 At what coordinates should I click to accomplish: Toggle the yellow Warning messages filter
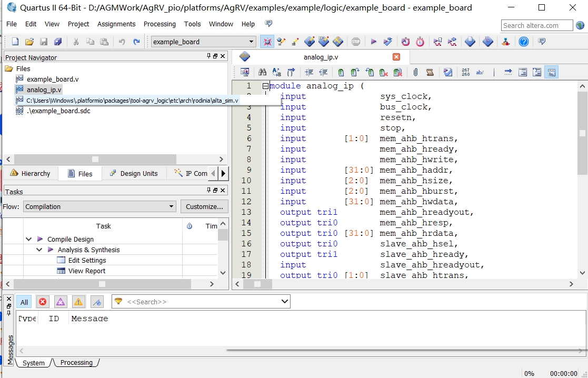tap(78, 302)
